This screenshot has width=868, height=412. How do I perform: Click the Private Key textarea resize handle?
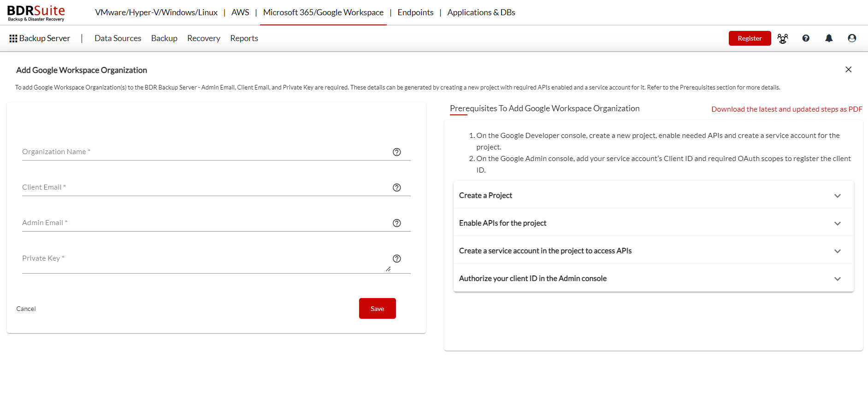tap(388, 269)
